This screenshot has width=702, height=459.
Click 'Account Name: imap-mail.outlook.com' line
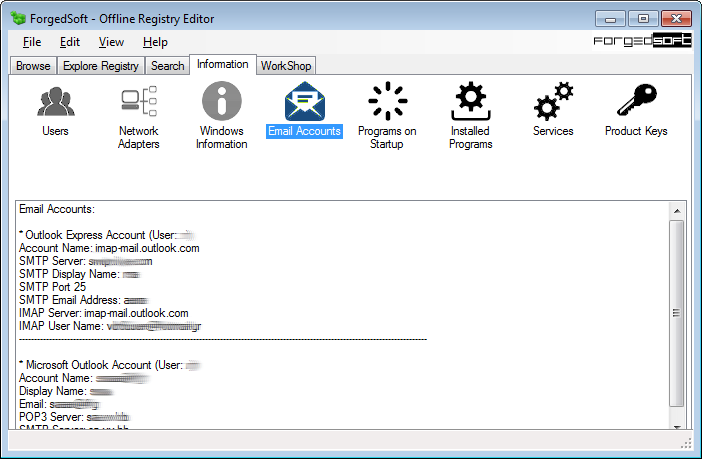[109, 248]
